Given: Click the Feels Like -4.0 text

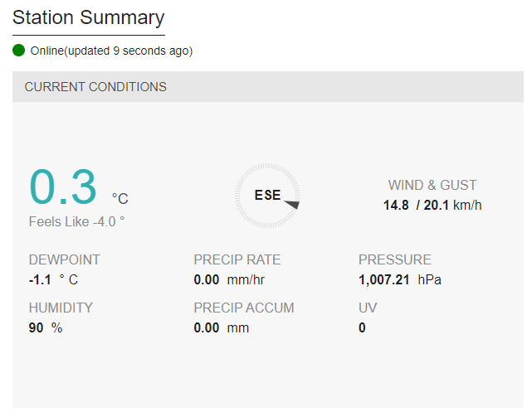Looking at the screenshot, I should tap(76, 222).
